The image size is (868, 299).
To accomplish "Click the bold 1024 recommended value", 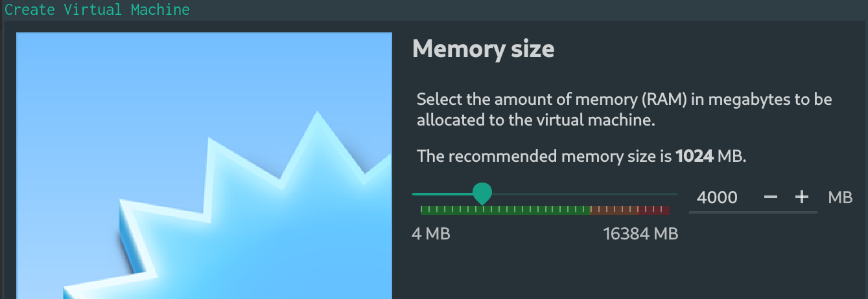I will (x=694, y=156).
